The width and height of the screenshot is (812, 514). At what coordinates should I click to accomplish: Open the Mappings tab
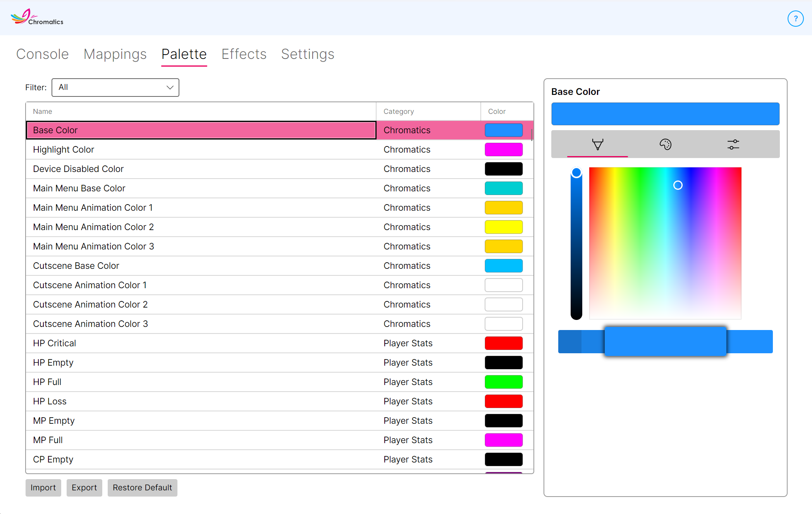tap(115, 54)
